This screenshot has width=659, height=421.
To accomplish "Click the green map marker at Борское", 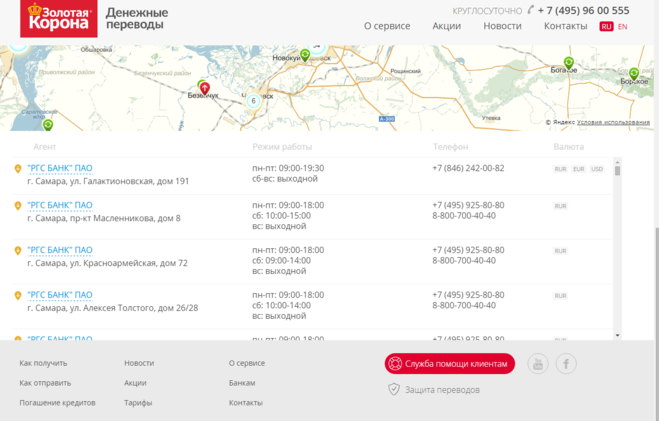I will [633, 73].
